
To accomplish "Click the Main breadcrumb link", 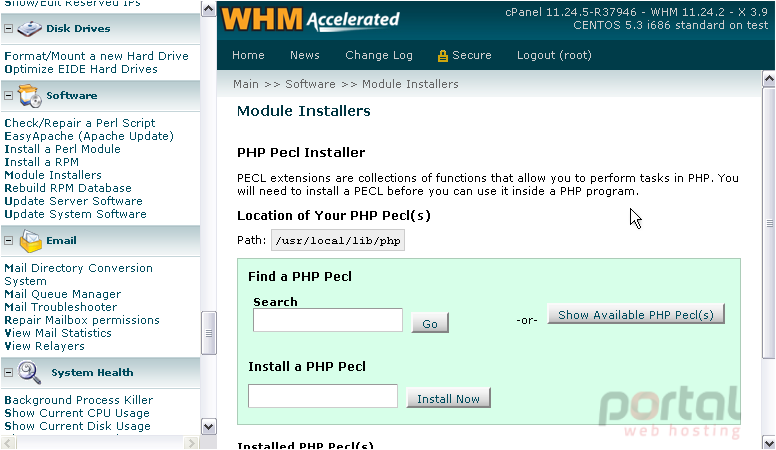I will point(245,84).
